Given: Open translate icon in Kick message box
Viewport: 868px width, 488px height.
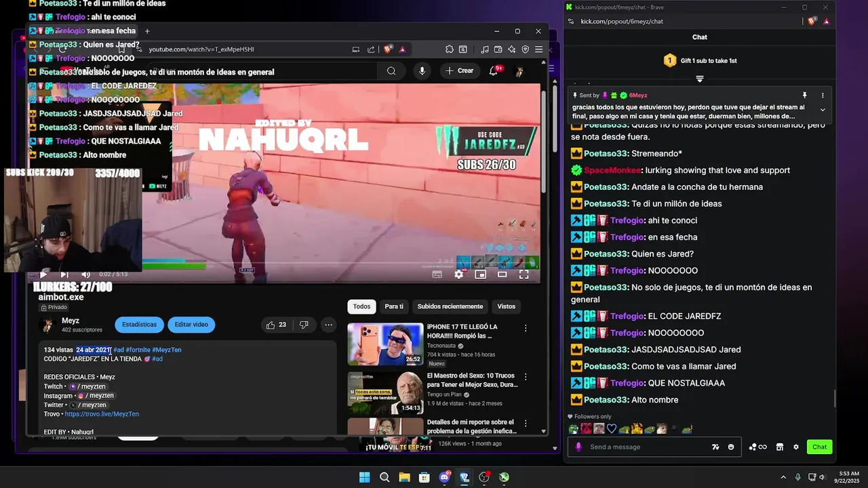Looking at the screenshot, I should coord(715,447).
